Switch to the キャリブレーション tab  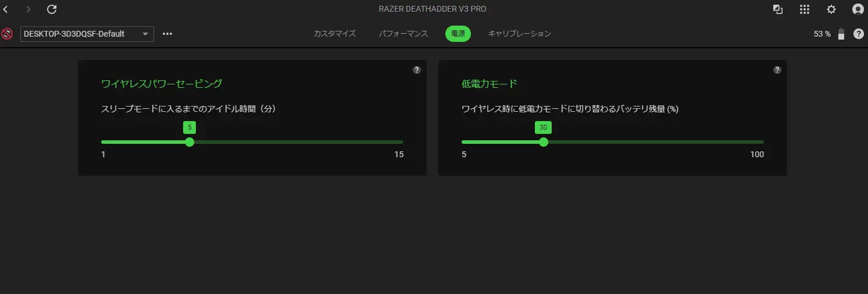[520, 34]
